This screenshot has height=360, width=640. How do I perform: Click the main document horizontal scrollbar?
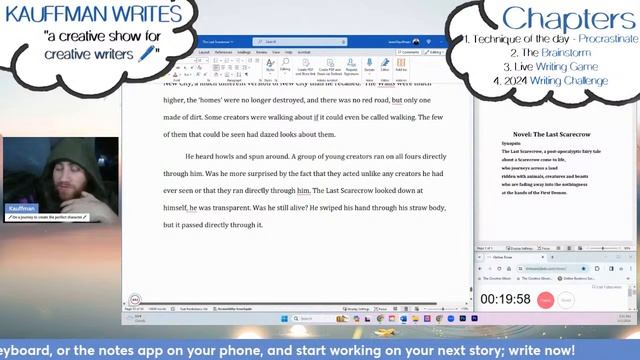point(289,304)
